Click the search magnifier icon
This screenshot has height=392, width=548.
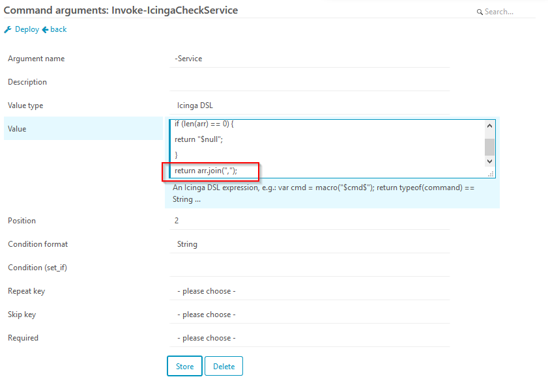pyautogui.click(x=478, y=12)
